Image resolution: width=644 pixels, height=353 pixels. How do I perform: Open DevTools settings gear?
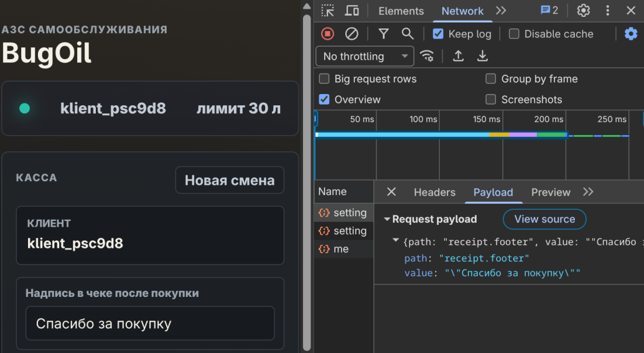(583, 11)
